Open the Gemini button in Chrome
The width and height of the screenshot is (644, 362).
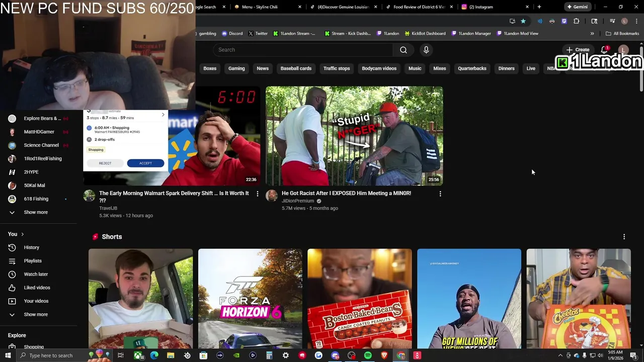[x=577, y=7]
